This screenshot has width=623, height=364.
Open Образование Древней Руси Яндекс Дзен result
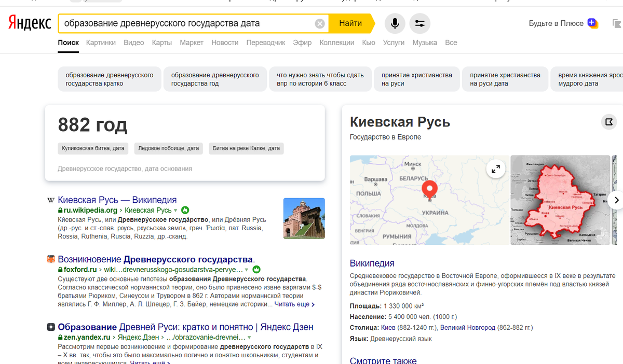(185, 327)
